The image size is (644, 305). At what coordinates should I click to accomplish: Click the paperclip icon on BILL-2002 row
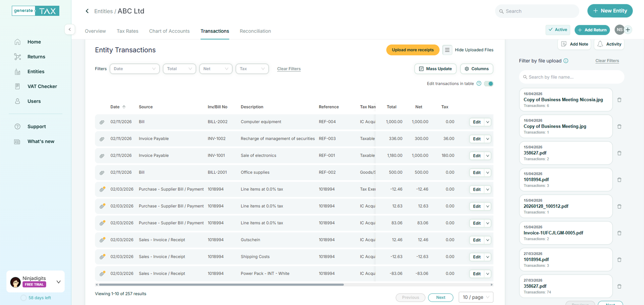tap(102, 122)
